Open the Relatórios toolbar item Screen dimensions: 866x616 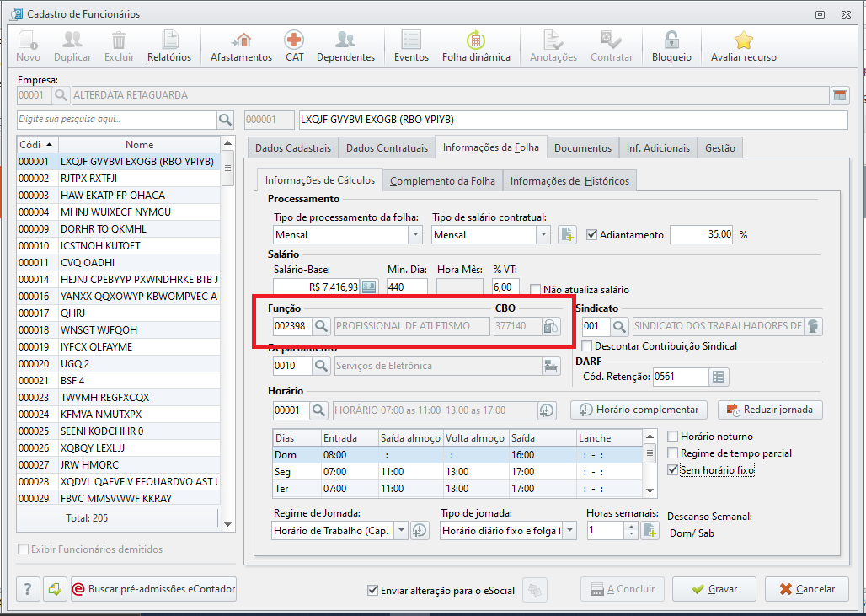[x=169, y=46]
